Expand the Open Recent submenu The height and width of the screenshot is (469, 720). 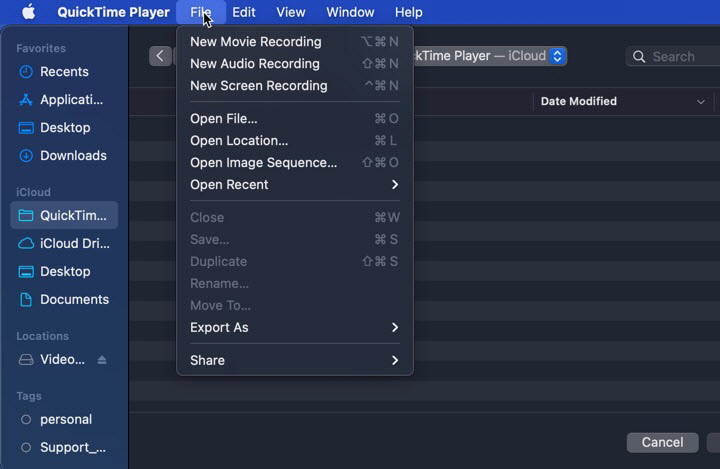click(x=395, y=185)
